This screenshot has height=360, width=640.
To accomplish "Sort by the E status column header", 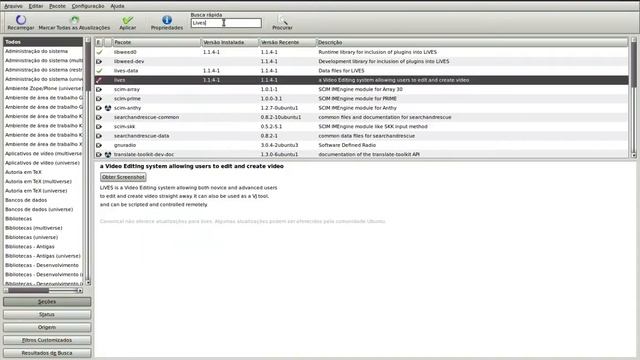I will tap(99, 42).
